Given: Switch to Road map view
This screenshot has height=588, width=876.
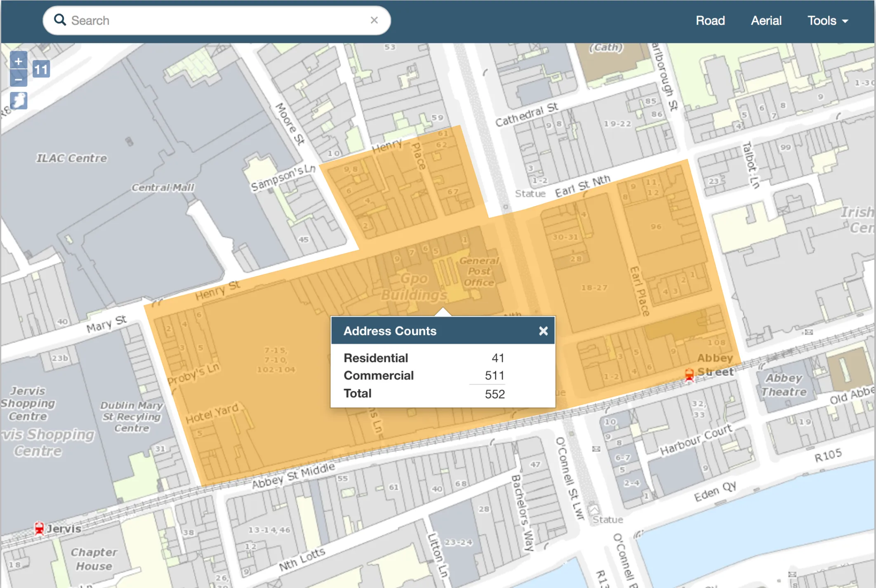Looking at the screenshot, I should pos(710,21).
